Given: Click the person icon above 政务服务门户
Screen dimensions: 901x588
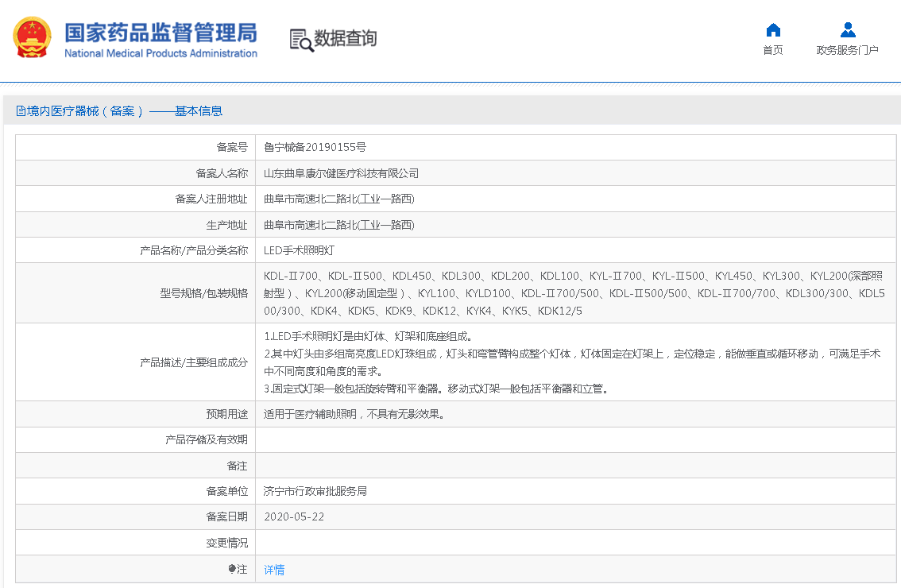Looking at the screenshot, I should pyautogui.click(x=848, y=30).
